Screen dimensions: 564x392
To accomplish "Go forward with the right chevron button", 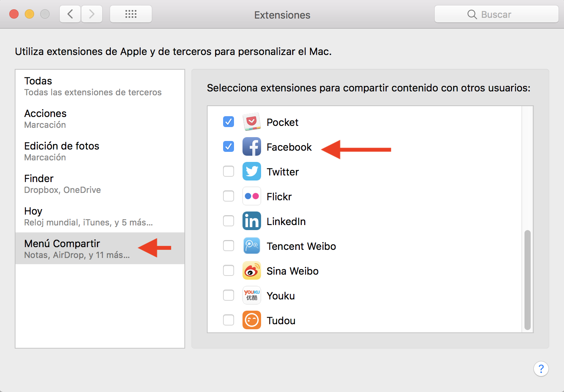I will (x=92, y=14).
